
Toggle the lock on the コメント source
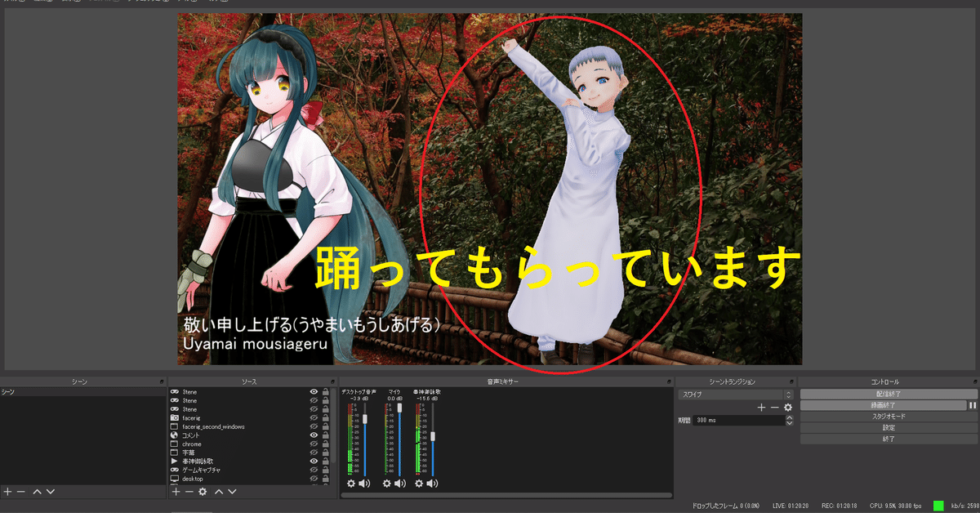coord(326,435)
